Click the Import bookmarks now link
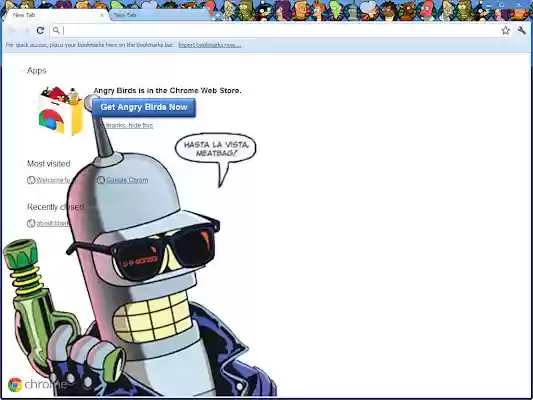 tap(210, 45)
